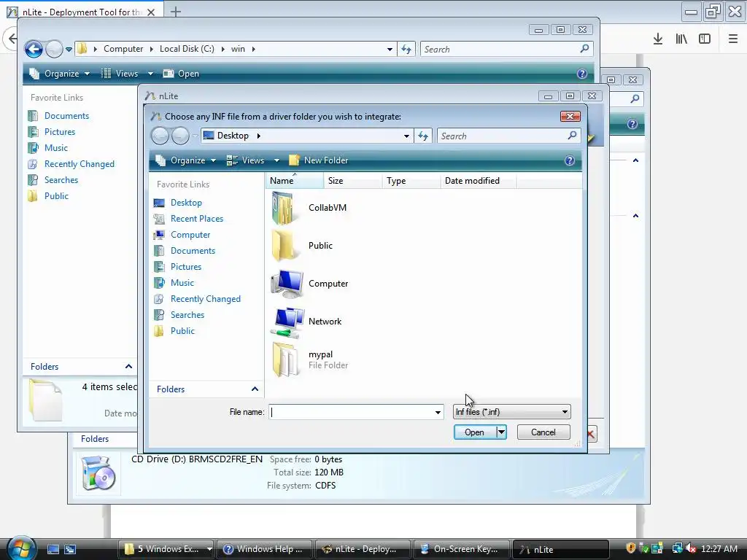Click the dialog's help icon

click(x=569, y=160)
